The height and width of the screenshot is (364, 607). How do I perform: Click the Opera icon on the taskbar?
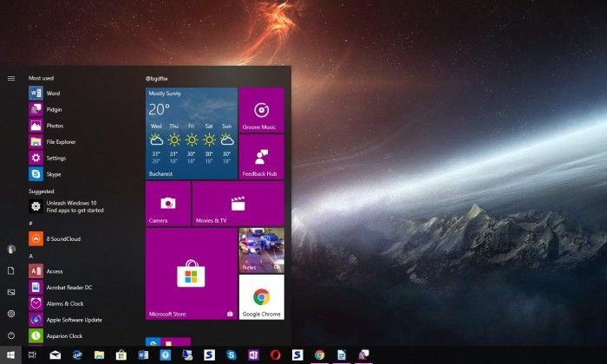[274, 354]
